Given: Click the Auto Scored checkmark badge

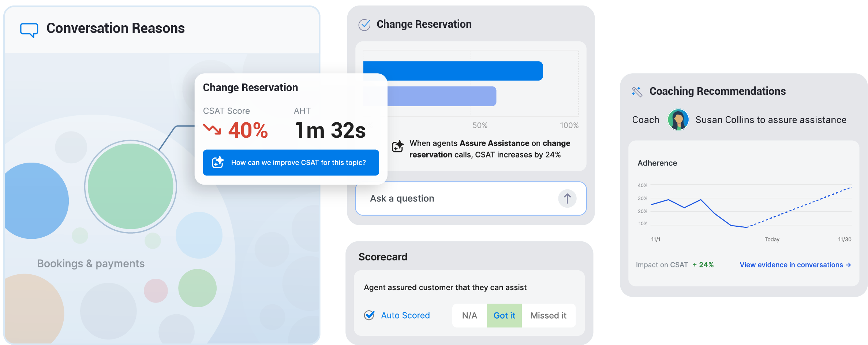Looking at the screenshot, I should [369, 315].
